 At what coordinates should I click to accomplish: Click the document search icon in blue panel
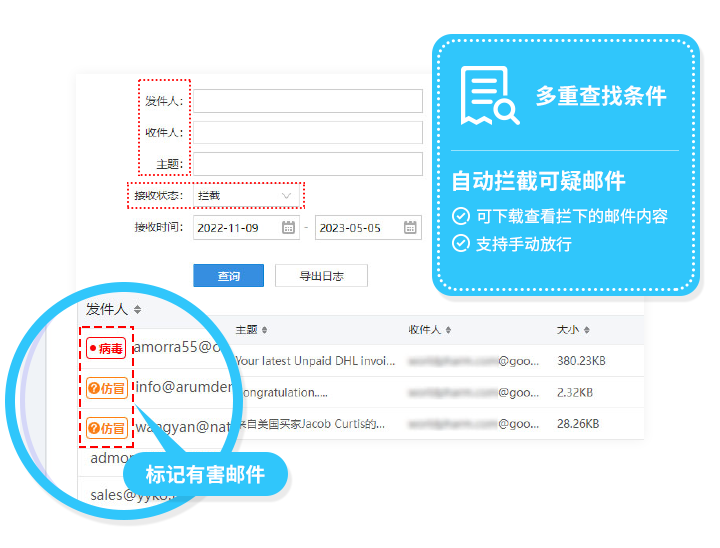click(x=489, y=96)
